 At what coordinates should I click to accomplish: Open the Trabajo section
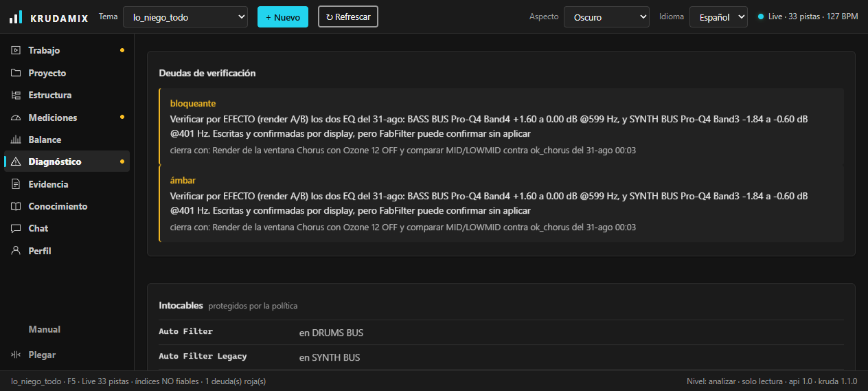pos(67,50)
